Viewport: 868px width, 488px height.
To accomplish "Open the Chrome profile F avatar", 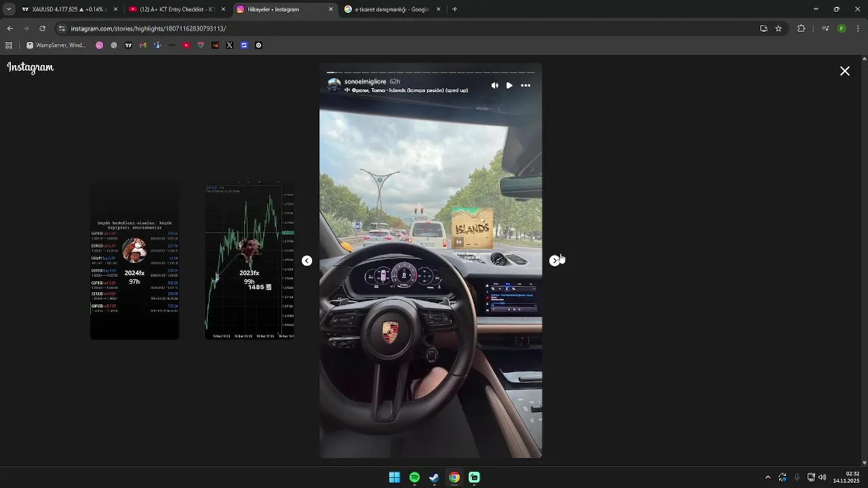I will coord(842,28).
